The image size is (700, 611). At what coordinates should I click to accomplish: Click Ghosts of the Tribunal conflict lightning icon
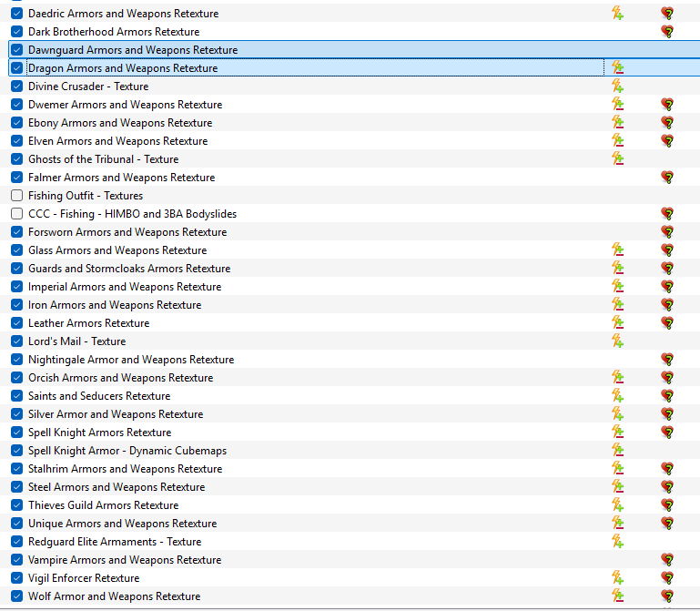(x=617, y=159)
